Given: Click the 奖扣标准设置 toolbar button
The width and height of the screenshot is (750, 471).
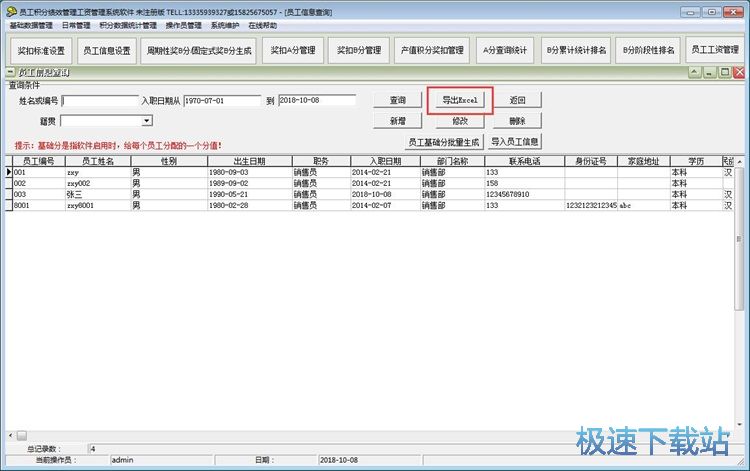Looking at the screenshot, I should point(41,51).
